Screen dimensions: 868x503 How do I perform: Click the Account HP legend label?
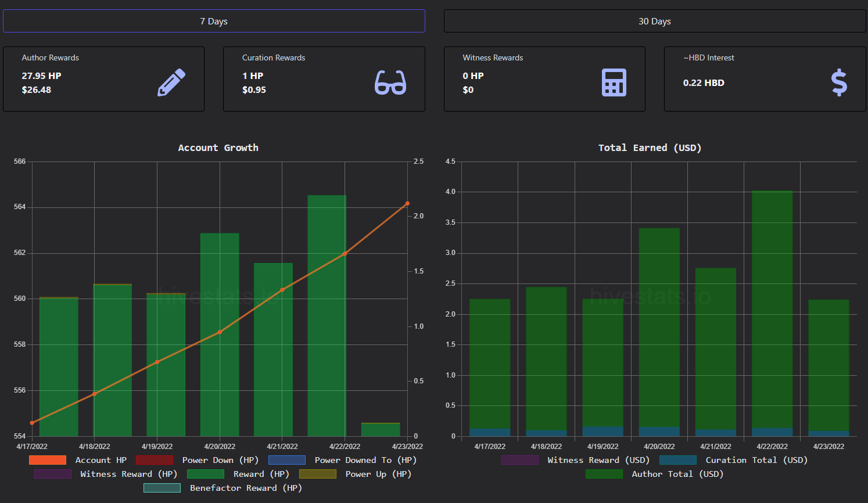click(101, 460)
